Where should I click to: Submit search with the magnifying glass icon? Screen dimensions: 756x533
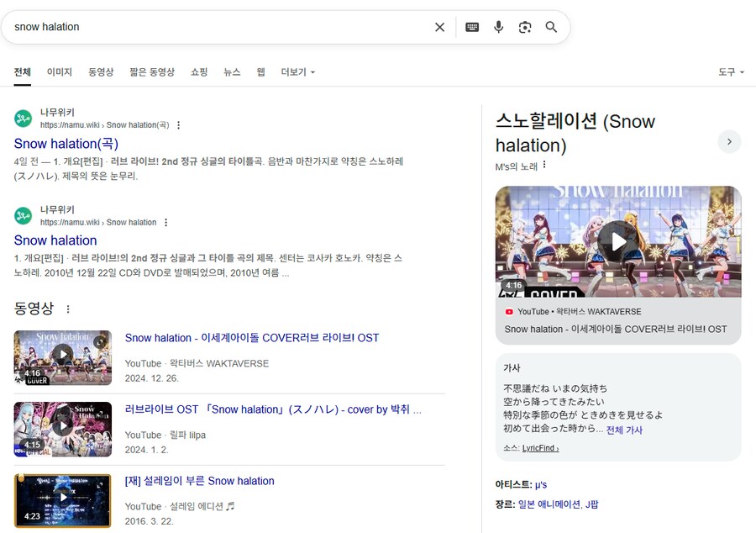click(x=551, y=27)
